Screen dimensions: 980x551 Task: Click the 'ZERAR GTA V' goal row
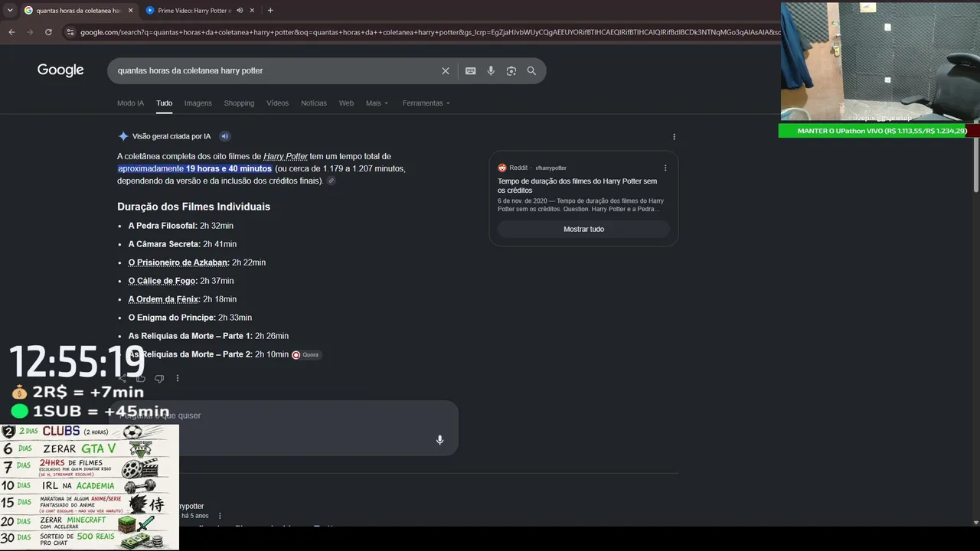(x=90, y=448)
